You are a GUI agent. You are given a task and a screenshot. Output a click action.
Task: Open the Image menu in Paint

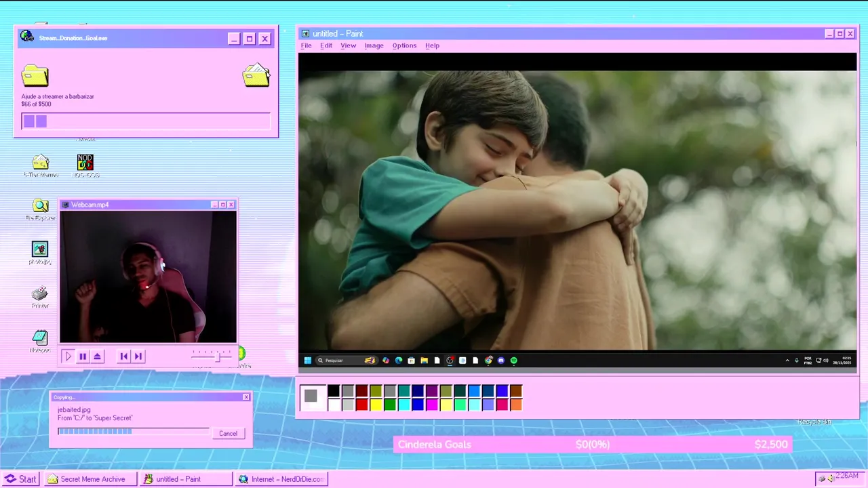point(374,45)
